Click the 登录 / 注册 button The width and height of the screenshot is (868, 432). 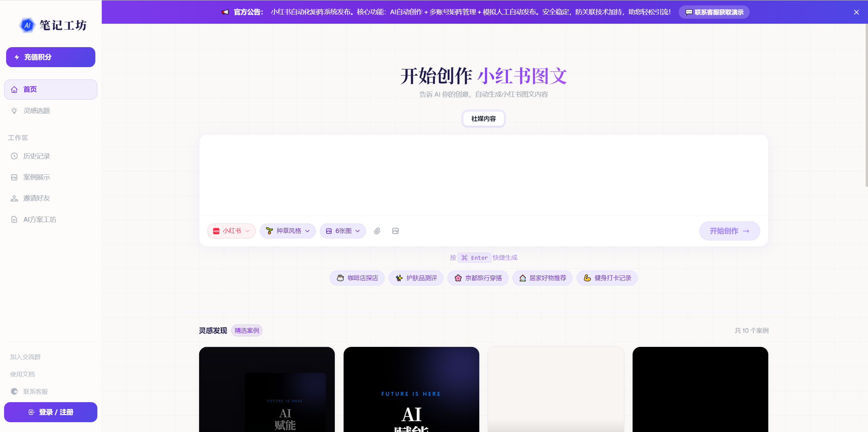click(x=51, y=412)
